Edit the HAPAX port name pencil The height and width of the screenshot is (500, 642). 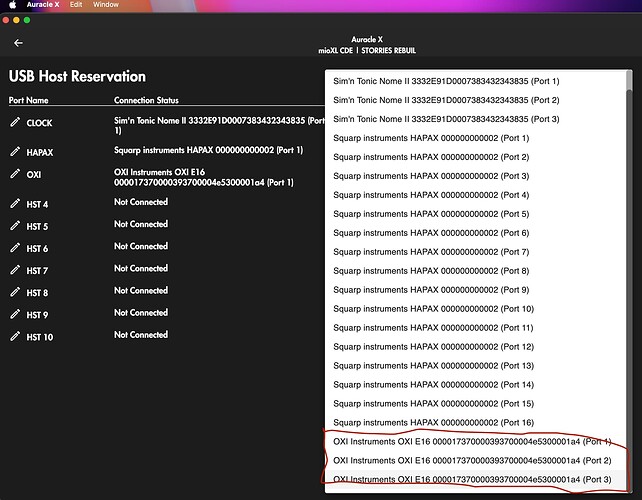coord(15,152)
